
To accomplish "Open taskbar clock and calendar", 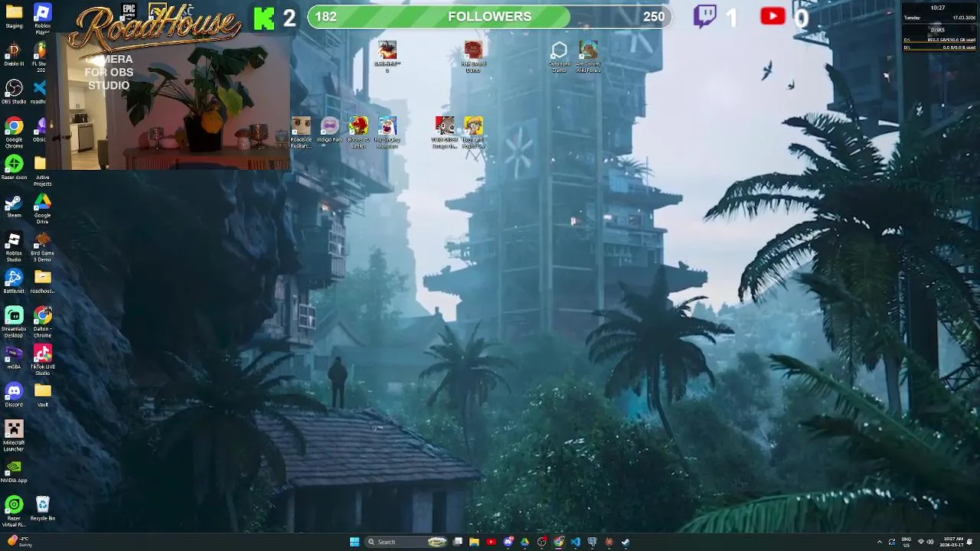I will (x=953, y=542).
